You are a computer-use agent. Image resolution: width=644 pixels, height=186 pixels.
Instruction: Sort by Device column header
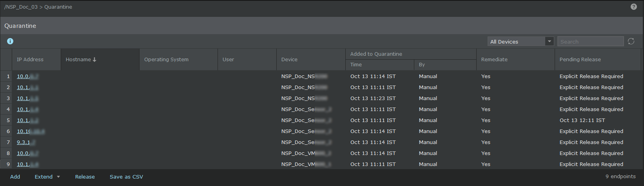coord(289,60)
